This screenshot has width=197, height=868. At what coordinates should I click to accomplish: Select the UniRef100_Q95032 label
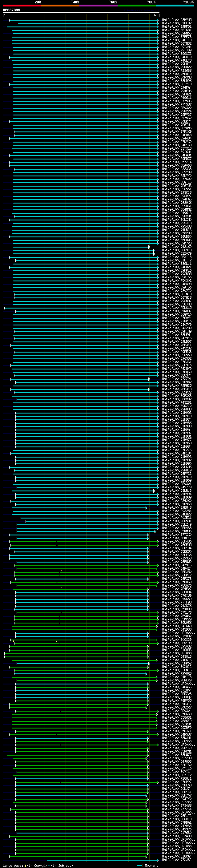tap(176, 646)
